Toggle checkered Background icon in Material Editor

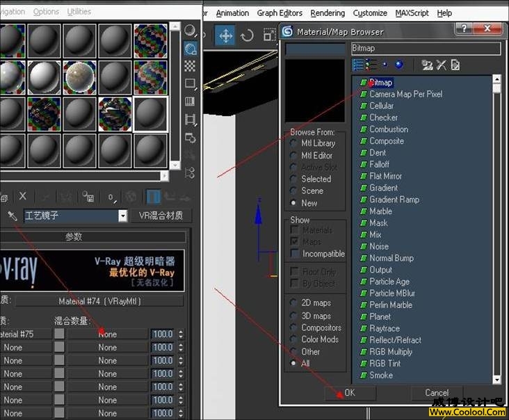(191, 66)
